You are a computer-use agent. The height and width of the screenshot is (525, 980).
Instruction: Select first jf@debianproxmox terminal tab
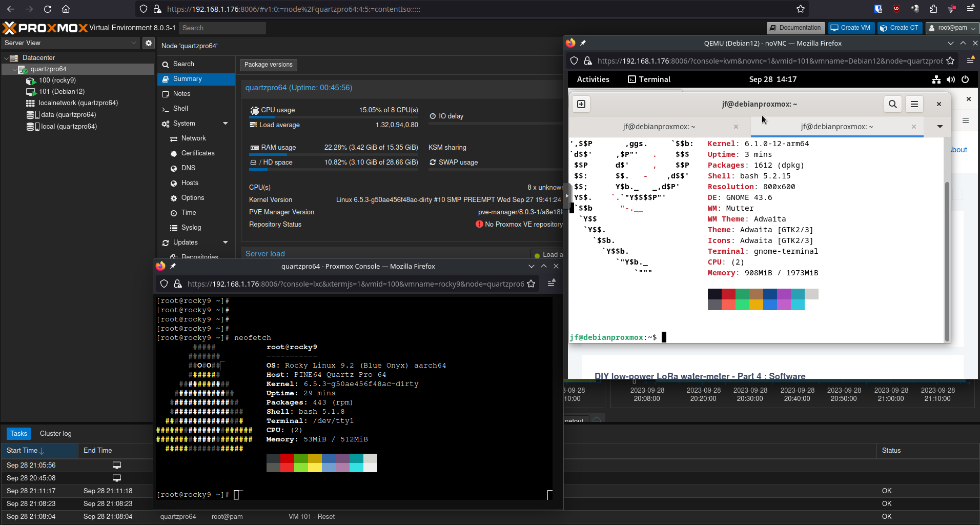pos(659,127)
